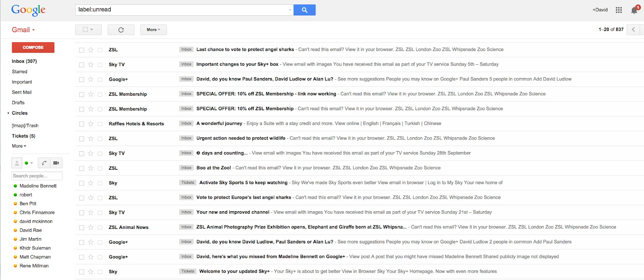The width and height of the screenshot is (644, 280).
Task: Show search options dropdown arrow
Action: (x=290, y=10)
